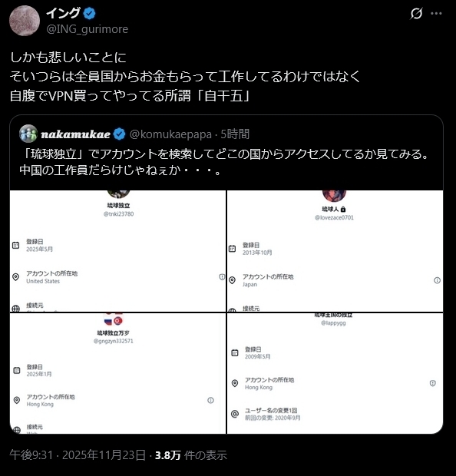Click the blue verified badge beside イング
Viewport: 456px width, 476px height.
pyautogui.click(x=89, y=13)
